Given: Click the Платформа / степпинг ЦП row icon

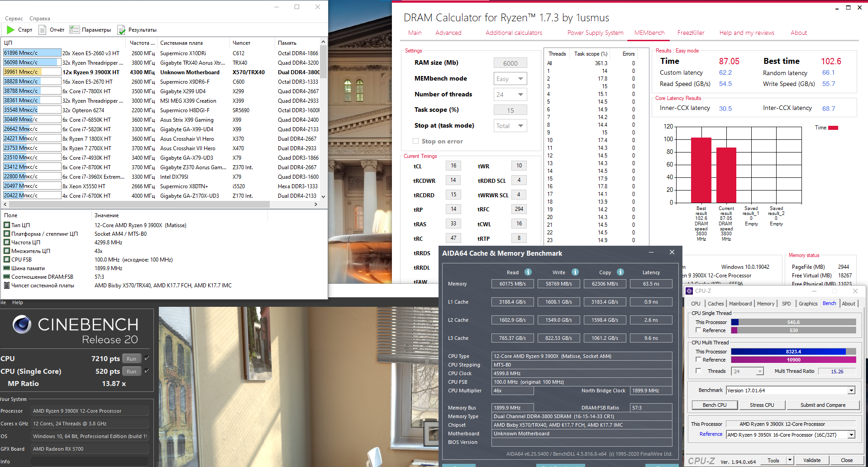Looking at the screenshot, I should (7, 233).
